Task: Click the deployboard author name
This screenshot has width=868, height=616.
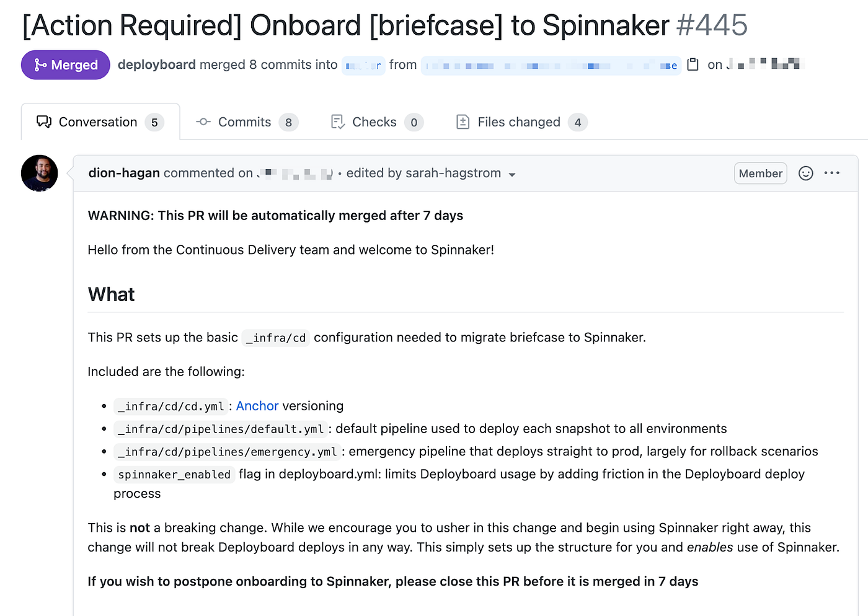Action: [x=157, y=64]
